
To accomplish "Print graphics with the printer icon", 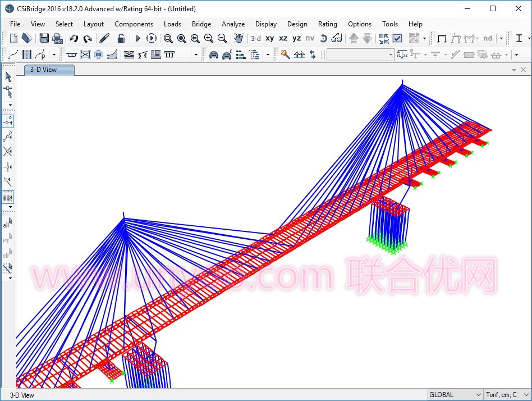I will click(58, 38).
